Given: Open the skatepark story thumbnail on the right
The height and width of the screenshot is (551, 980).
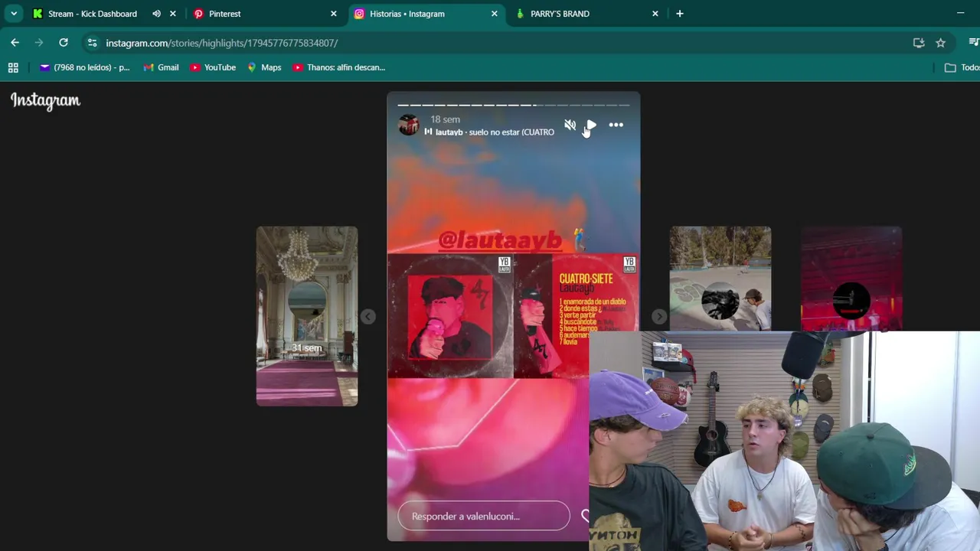Looking at the screenshot, I should point(720,279).
